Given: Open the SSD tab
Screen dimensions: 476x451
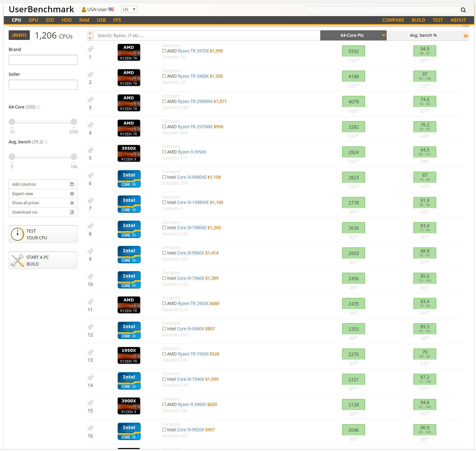Looking at the screenshot, I should tap(50, 20).
